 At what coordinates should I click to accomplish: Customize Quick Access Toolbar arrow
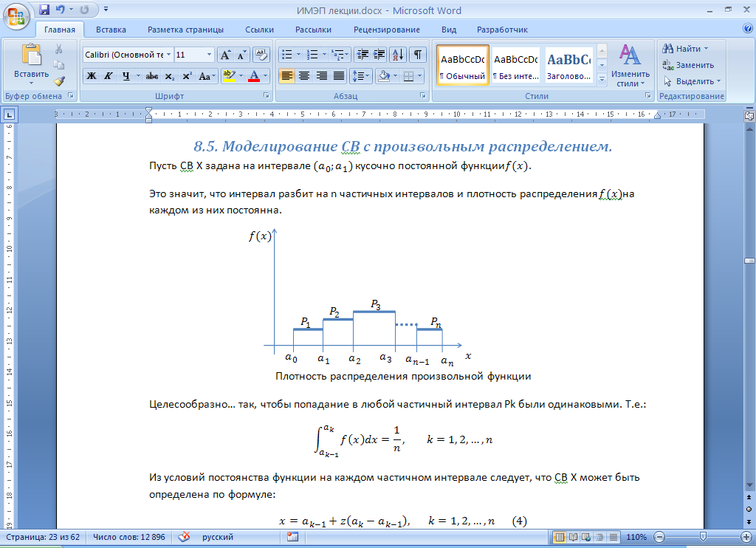[106, 9]
